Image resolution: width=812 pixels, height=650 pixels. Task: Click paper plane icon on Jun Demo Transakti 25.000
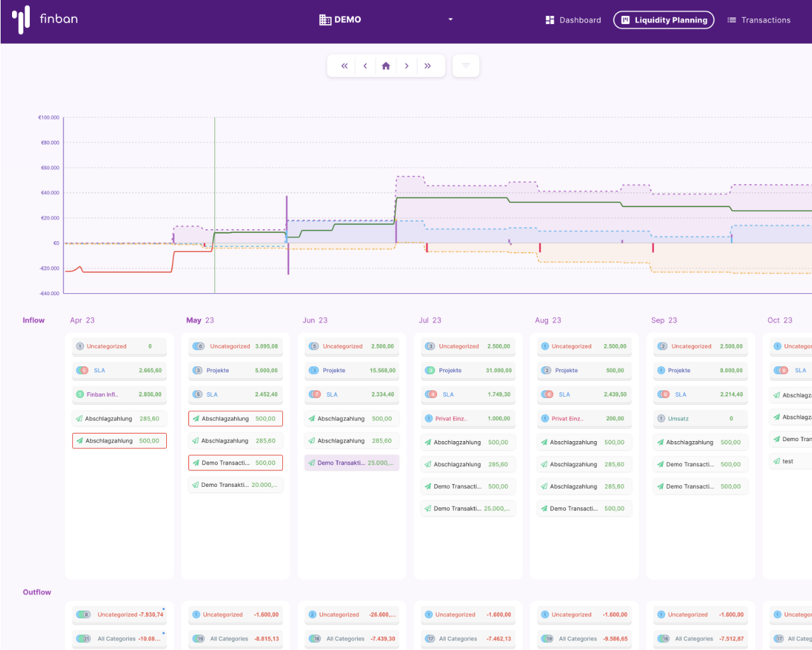[311, 463]
